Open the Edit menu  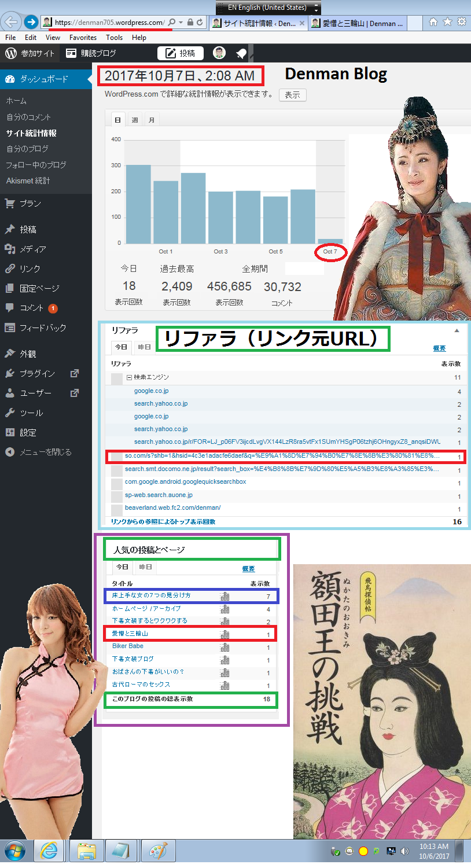tap(31, 37)
